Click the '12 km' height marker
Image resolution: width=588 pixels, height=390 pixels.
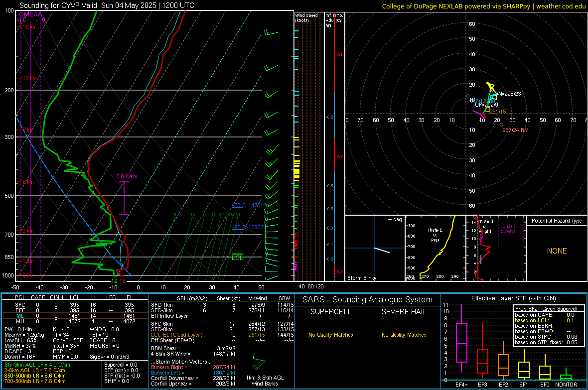(x=29, y=78)
